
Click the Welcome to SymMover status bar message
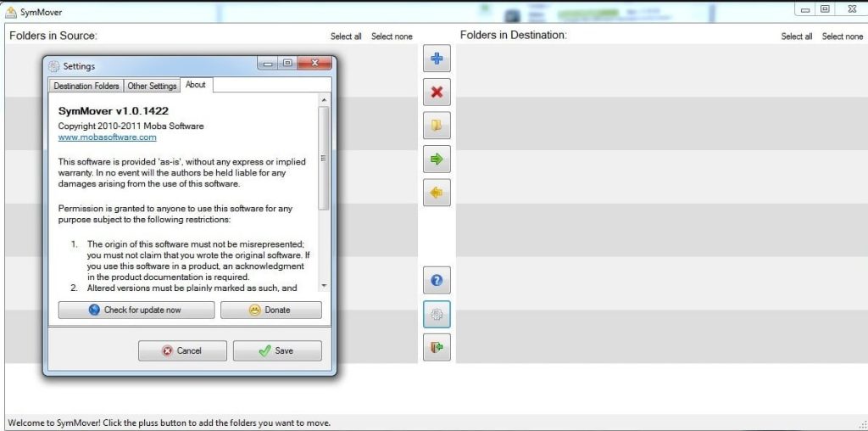(x=170, y=423)
